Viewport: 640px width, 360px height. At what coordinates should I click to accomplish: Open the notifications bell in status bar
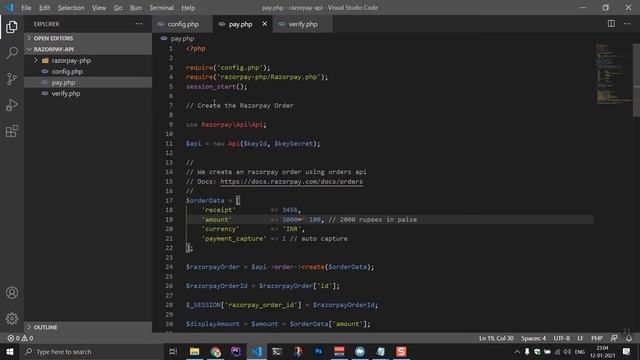[x=629, y=338]
